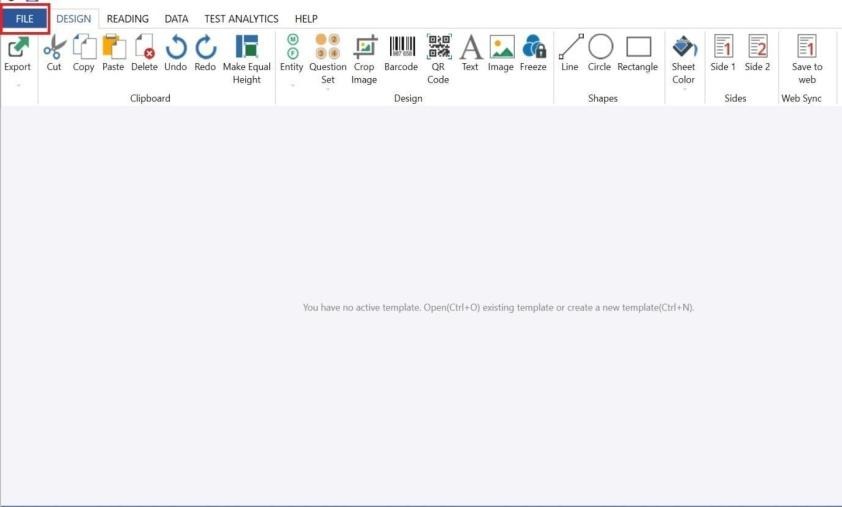The height and width of the screenshot is (507, 842).
Task: Insert a QR Code element
Action: [x=438, y=59]
